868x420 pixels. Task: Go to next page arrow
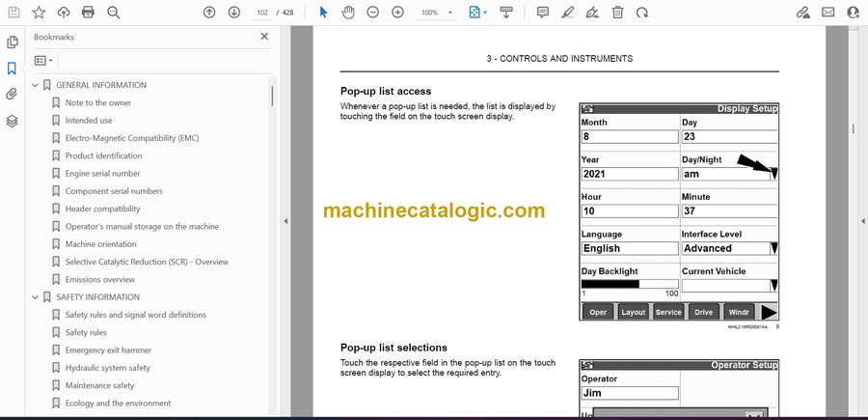pyautogui.click(x=234, y=13)
